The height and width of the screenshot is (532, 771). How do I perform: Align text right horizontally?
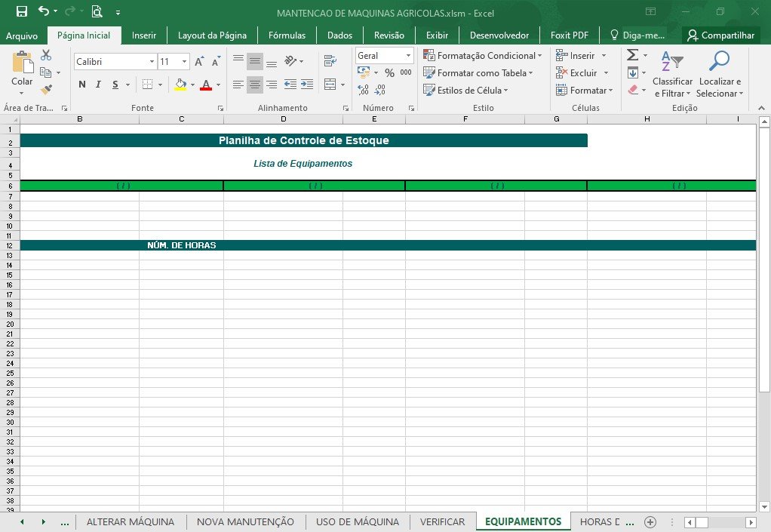[x=272, y=85]
